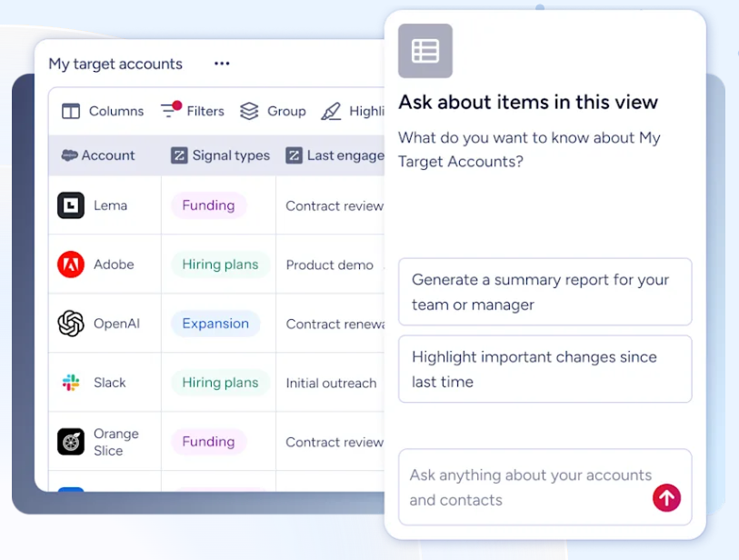Screen dimensions: 739x560
Task: Select the Funding tag in Lema row
Action: click(208, 205)
